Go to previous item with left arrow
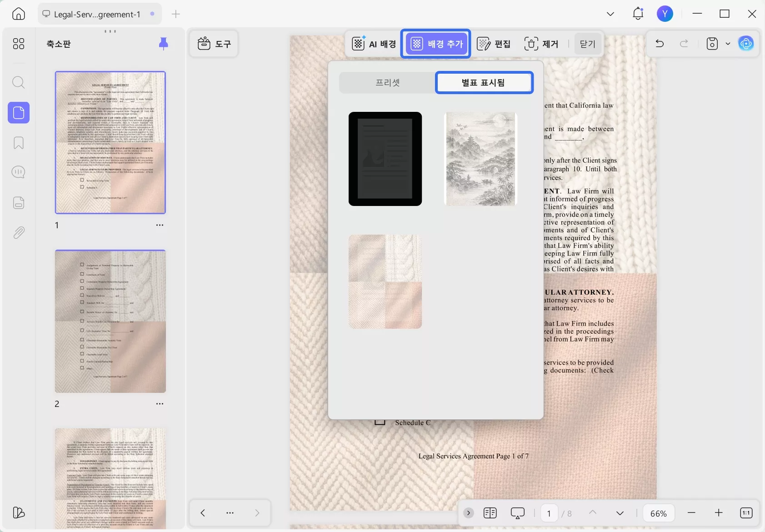 pyautogui.click(x=203, y=513)
